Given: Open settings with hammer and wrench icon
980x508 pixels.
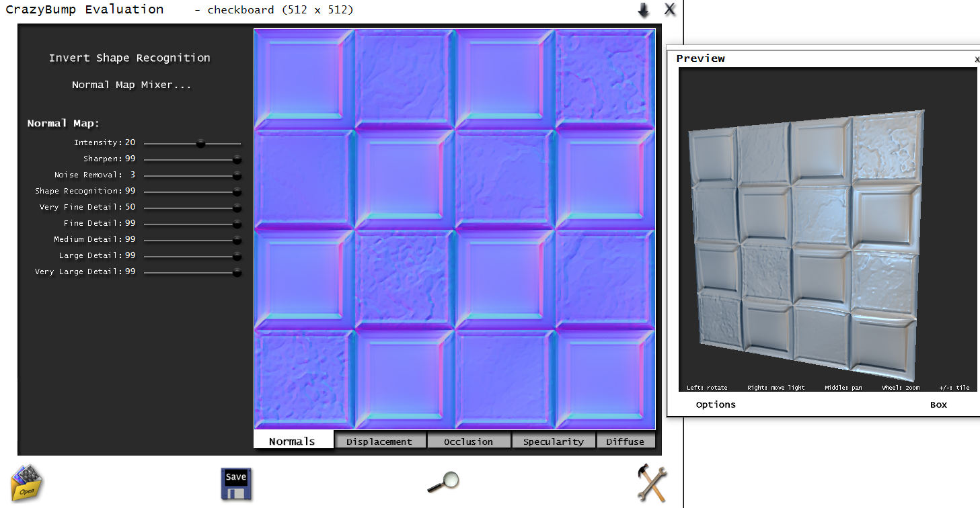Looking at the screenshot, I should coord(651,483).
